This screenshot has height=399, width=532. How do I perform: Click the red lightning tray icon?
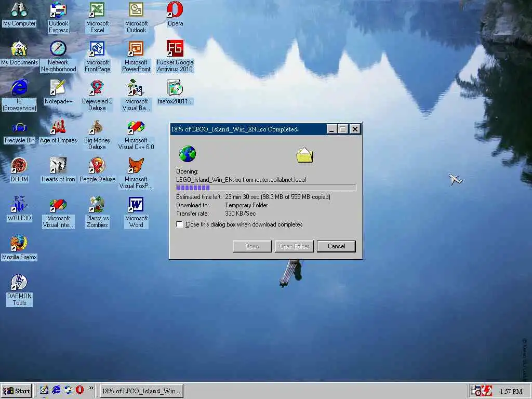487,391
